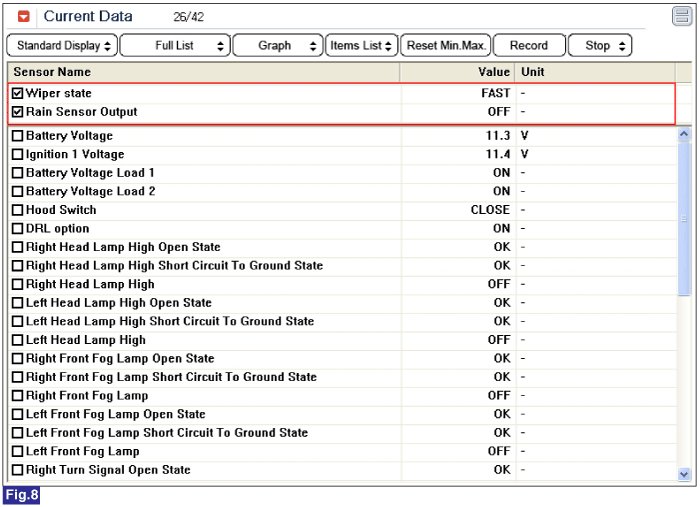
Task: Click the vertical scrollbar thumb
Action: tap(684, 220)
